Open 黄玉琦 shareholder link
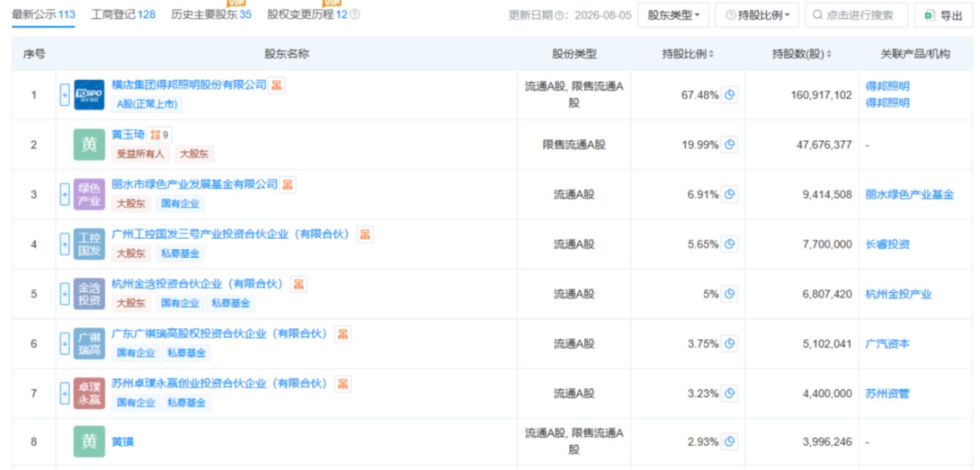This screenshot has height=470, width=980. [x=128, y=135]
